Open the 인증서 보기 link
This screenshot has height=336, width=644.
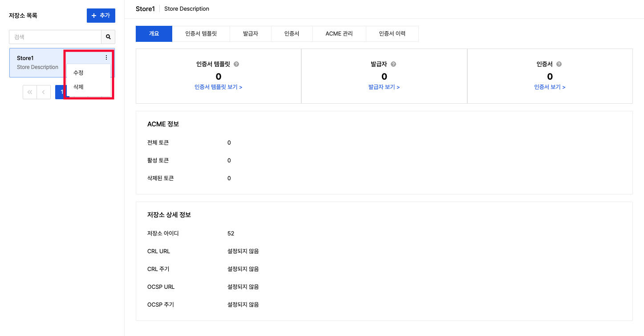pos(550,87)
